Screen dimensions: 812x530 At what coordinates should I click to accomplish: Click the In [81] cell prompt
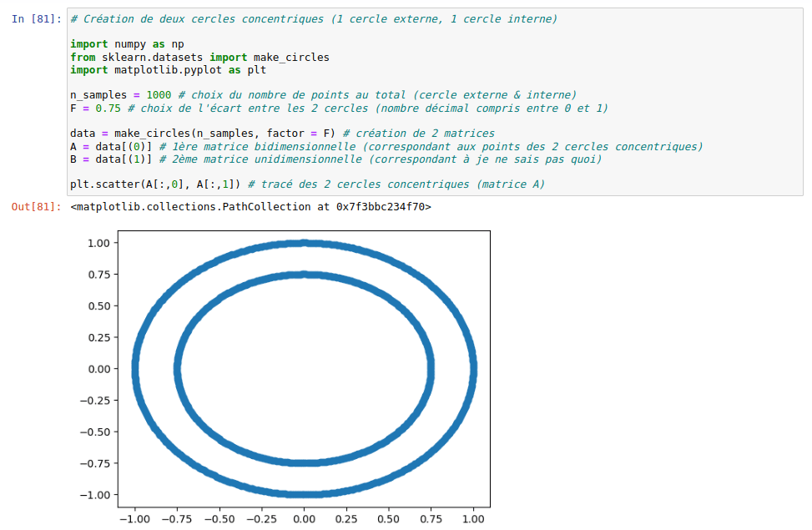coord(36,19)
